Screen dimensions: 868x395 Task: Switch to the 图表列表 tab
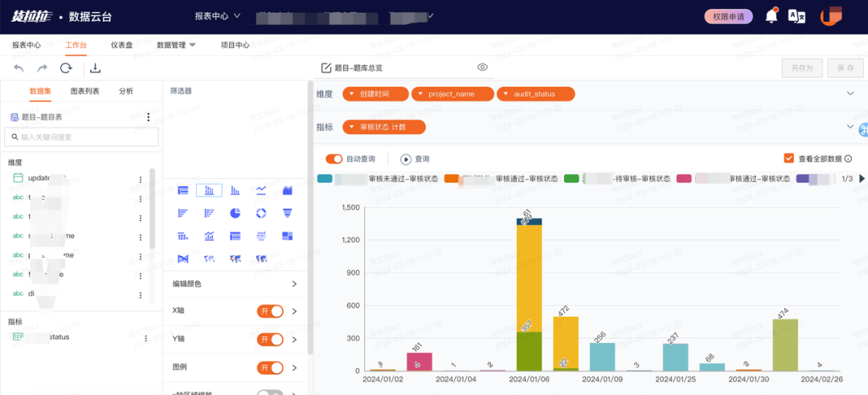pos(84,92)
